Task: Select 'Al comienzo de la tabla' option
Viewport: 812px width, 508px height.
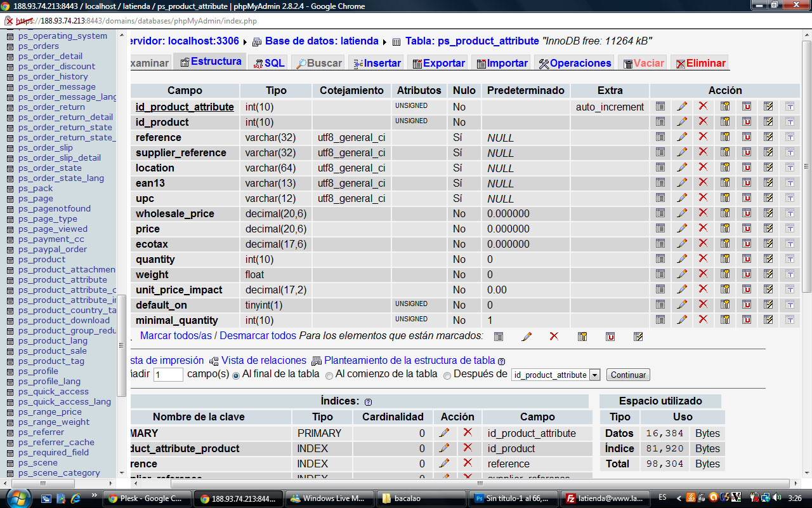Action: tap(329, 375)
